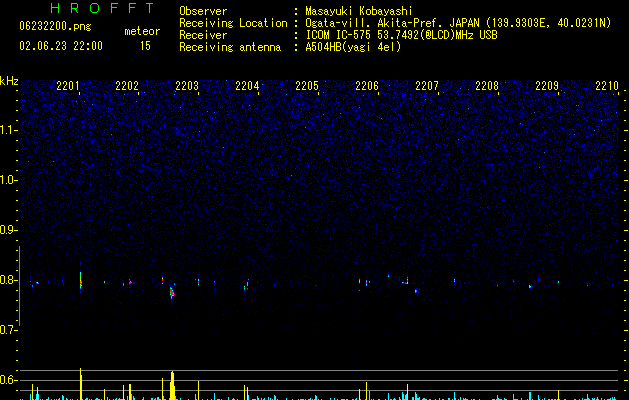Click the Receiving antenna label
This screenshot has height=400, width=629.
pos(230,47)
